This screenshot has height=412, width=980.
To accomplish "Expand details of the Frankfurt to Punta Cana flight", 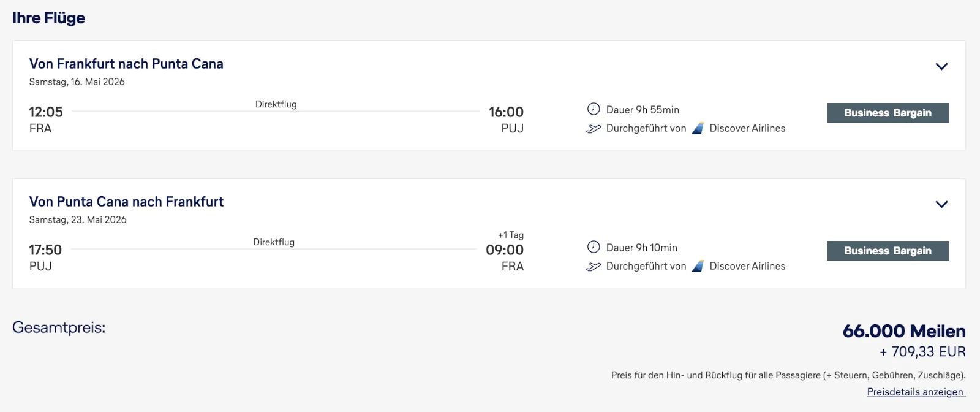I will (x=942, y=66).
